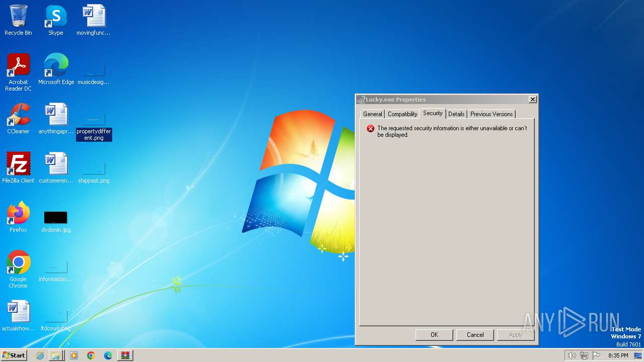Select the anythingapr Word document

(56, 119)
